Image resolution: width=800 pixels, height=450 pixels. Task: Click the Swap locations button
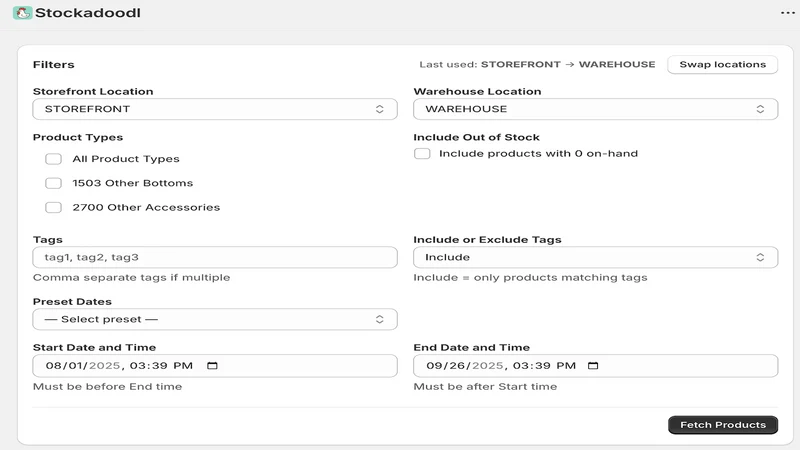[x=722, y=65]
